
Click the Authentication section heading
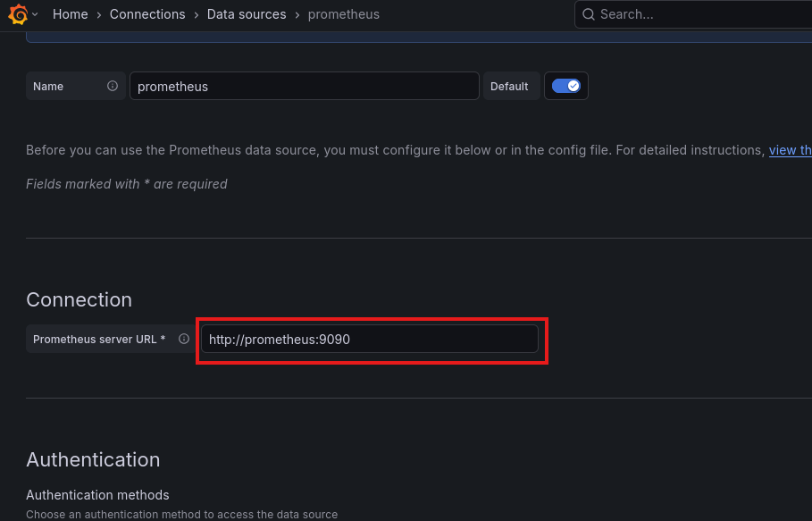point(93,460)
